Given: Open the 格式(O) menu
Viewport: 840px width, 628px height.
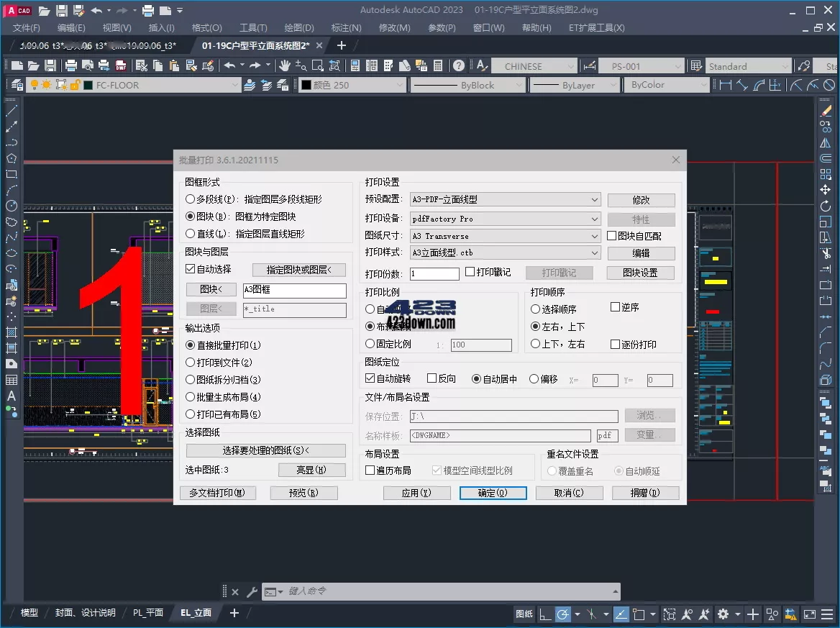Looking at the screenshot, I should pos(206,28).
